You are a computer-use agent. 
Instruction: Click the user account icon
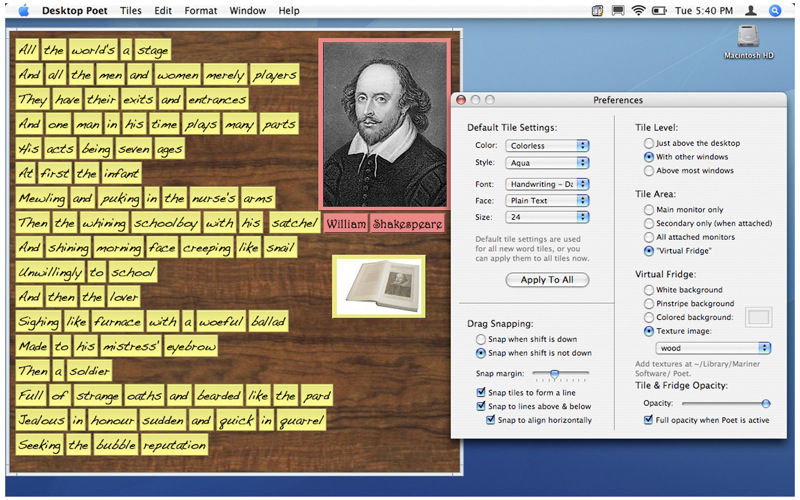click(751, 10)
